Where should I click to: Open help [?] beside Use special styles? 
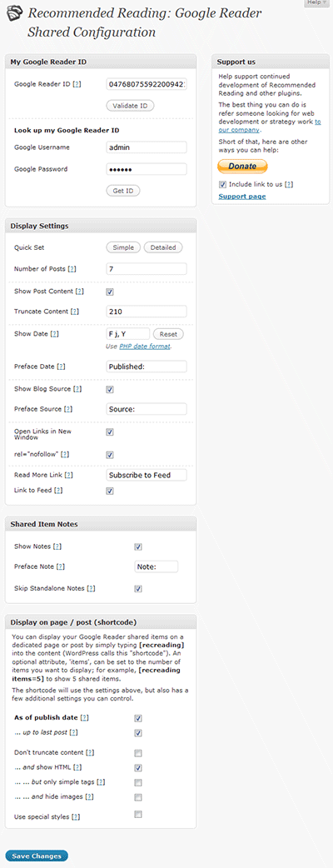75,816
